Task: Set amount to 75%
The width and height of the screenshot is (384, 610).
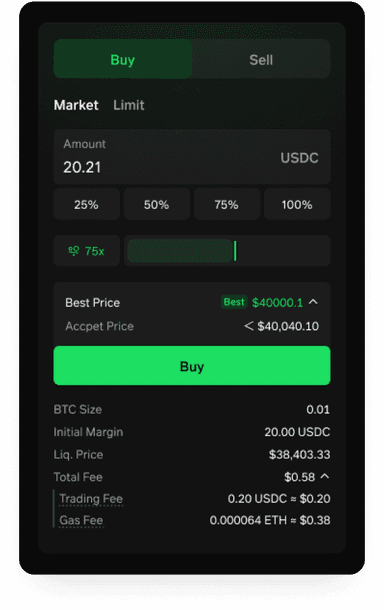Action: [x=227, y=205]
